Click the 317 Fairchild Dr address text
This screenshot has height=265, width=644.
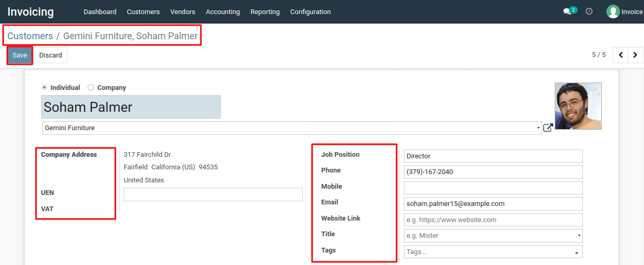147,155
